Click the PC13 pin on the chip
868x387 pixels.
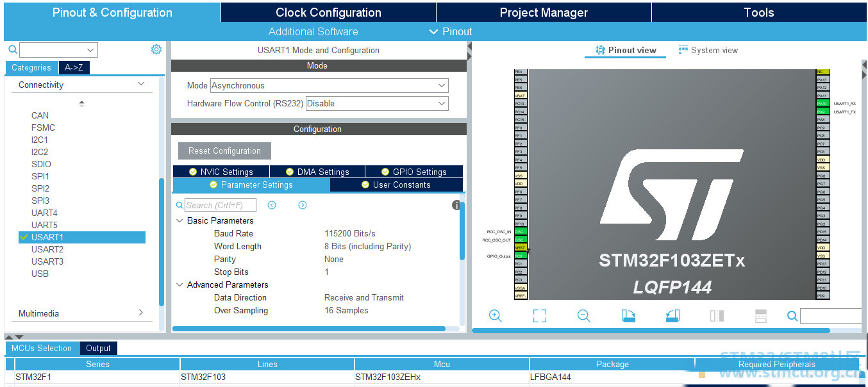point(520,103)
